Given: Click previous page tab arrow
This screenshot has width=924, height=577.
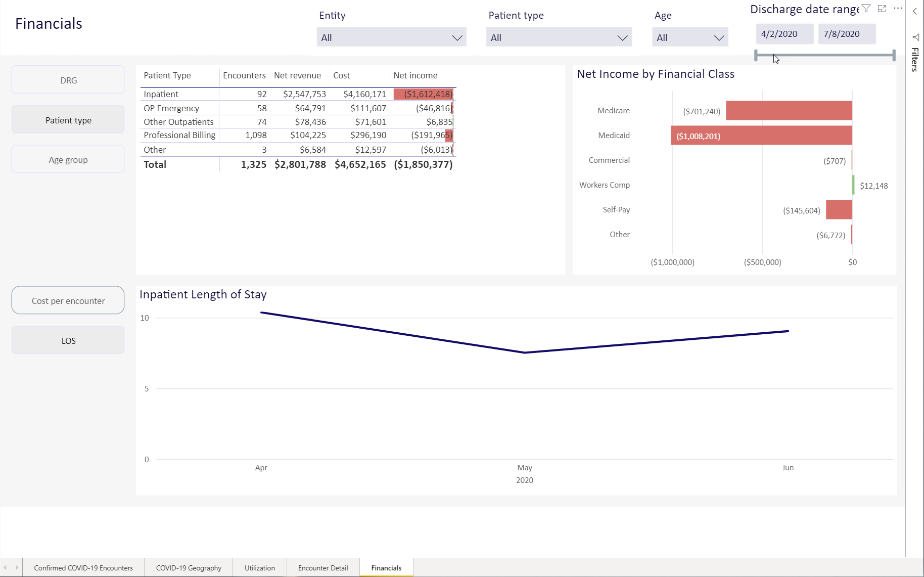Looking at the screenshot, I should pos(6,567).
